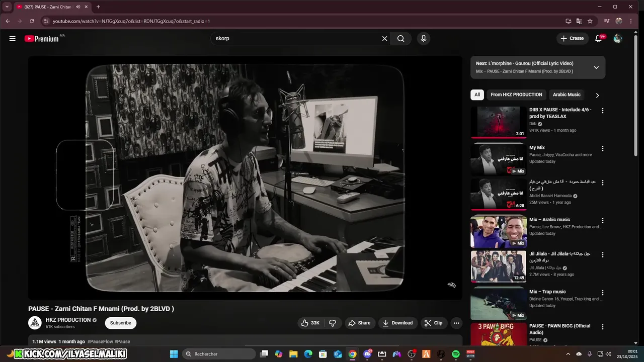
Task: Open Discord from the taskbar
Action: pos(367,354)
